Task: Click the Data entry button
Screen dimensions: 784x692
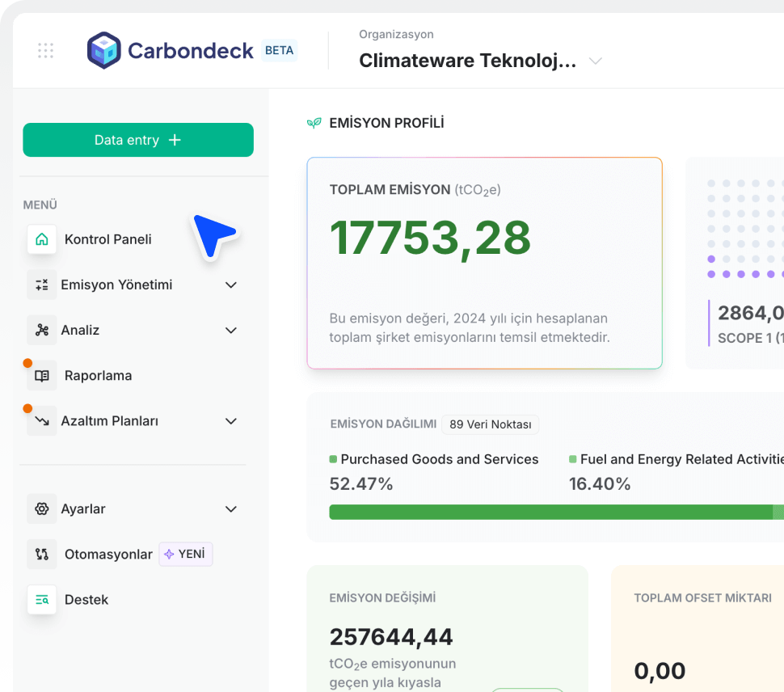Action: click(137, 139)
